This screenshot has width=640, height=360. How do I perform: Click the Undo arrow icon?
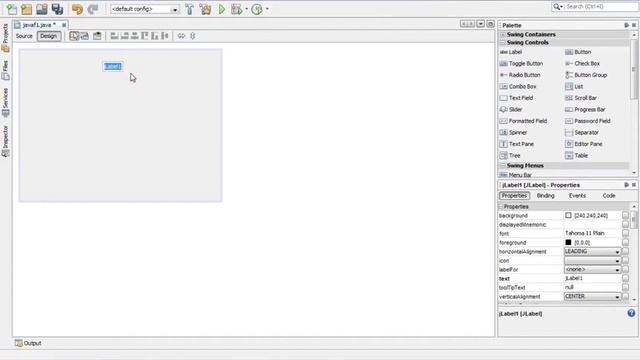point(77,9)
